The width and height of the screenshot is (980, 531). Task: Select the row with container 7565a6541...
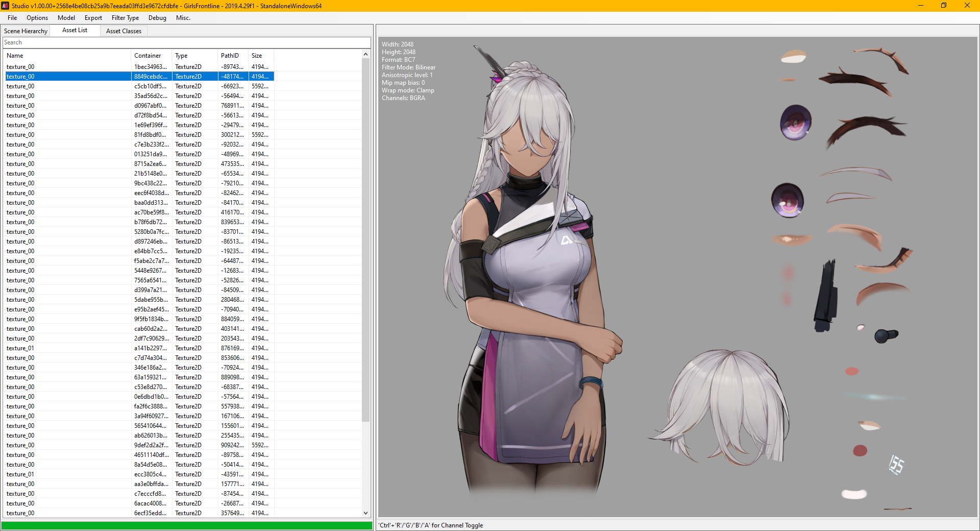pyautogui.click(x=139, y=280)
